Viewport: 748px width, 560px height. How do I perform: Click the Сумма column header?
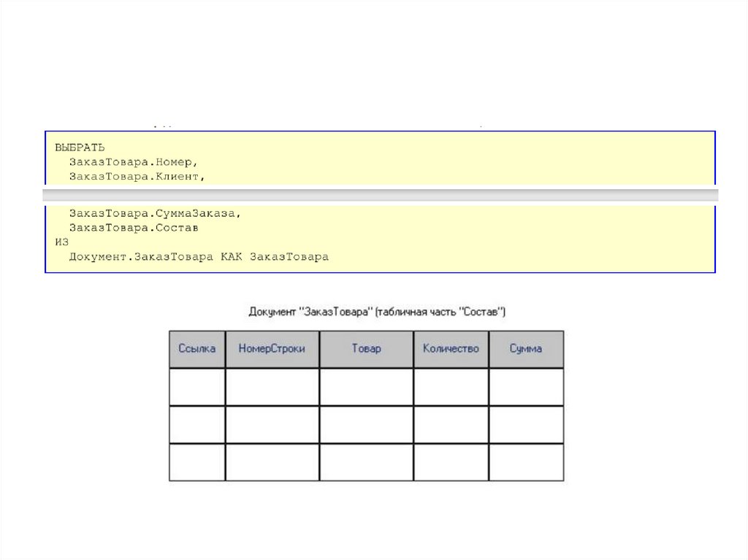pyautogui.click(x=526, y=349)
